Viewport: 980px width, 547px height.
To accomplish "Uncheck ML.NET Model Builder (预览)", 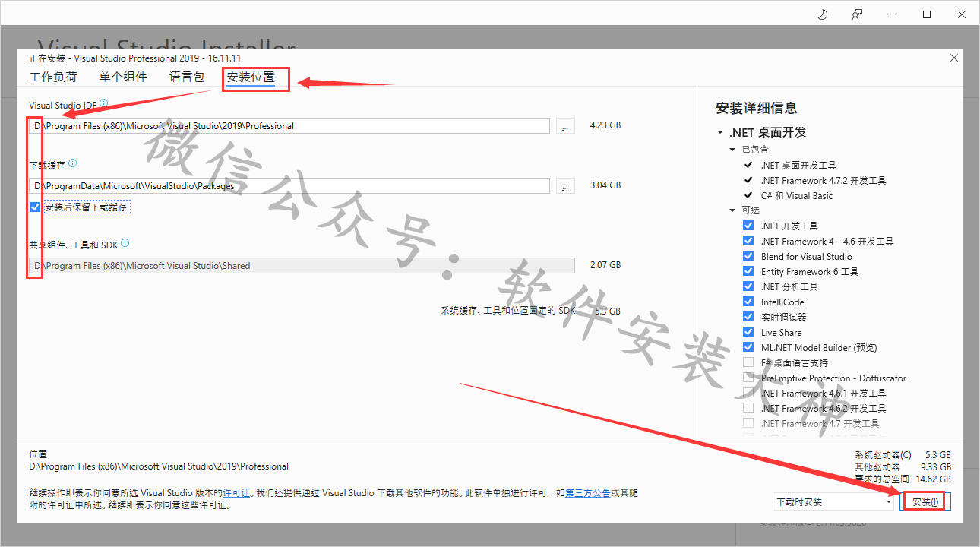I will 748,347.
